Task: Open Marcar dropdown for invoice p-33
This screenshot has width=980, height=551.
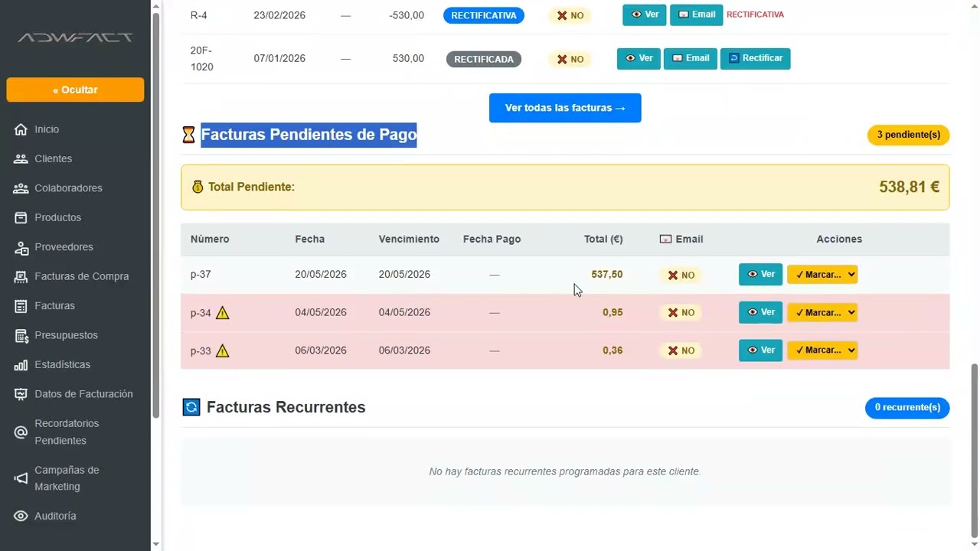Action: [822, 350]
